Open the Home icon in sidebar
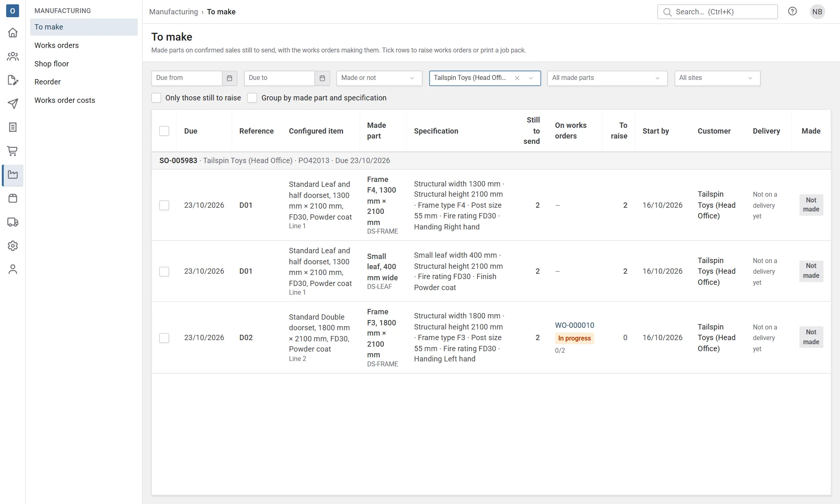 13,32
